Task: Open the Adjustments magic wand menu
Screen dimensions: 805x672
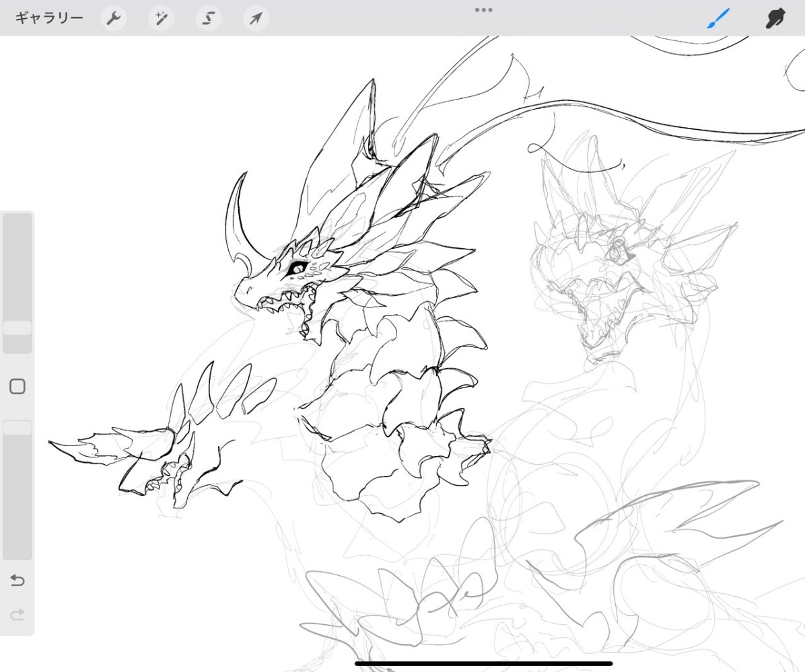Action: point(161,18)
